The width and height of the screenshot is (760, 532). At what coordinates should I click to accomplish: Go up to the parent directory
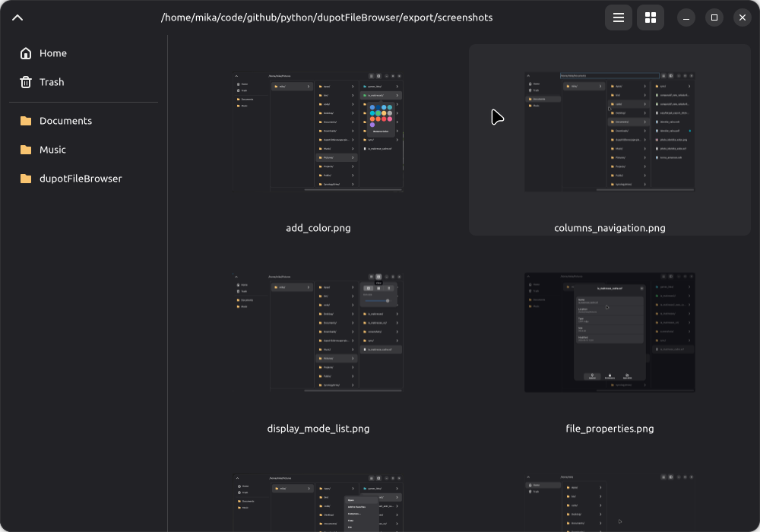coord(17,18)
